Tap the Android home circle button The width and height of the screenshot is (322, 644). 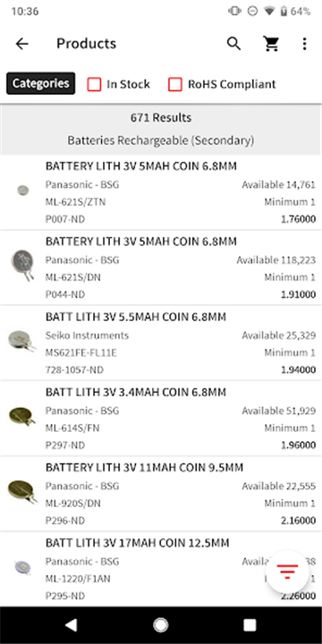161,625
